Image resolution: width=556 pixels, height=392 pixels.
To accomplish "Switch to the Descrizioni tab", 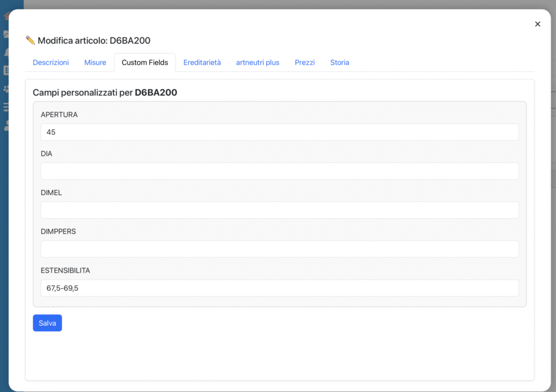I will 50,62.
